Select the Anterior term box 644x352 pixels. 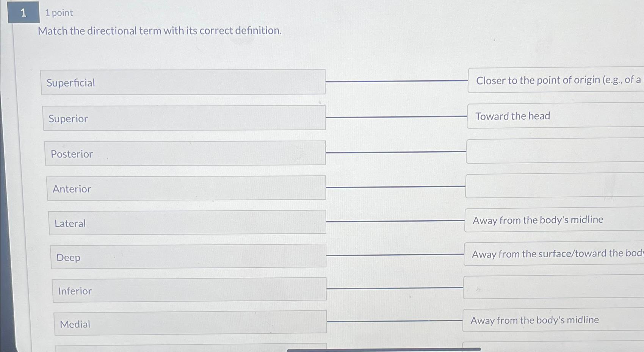coord(186,187)
